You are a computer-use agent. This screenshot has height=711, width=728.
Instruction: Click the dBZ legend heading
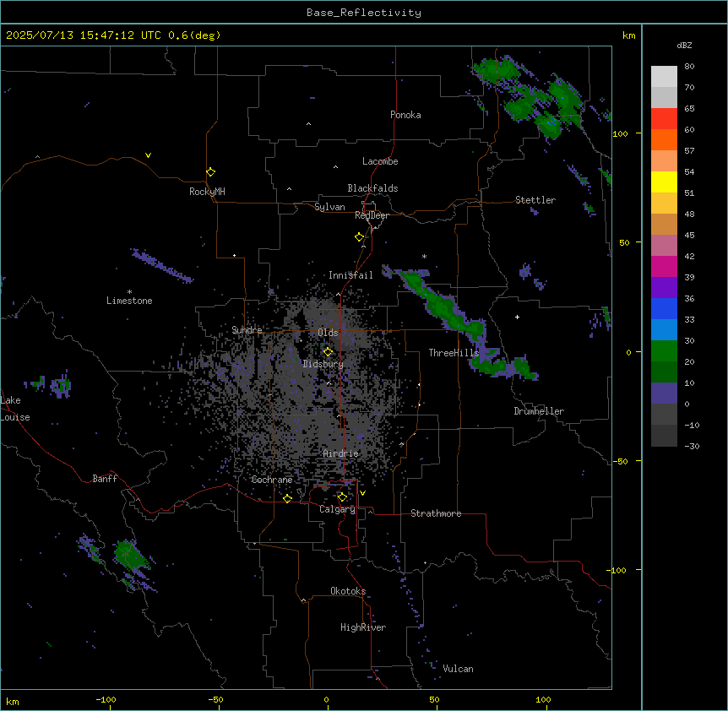(x=684, y=45)
